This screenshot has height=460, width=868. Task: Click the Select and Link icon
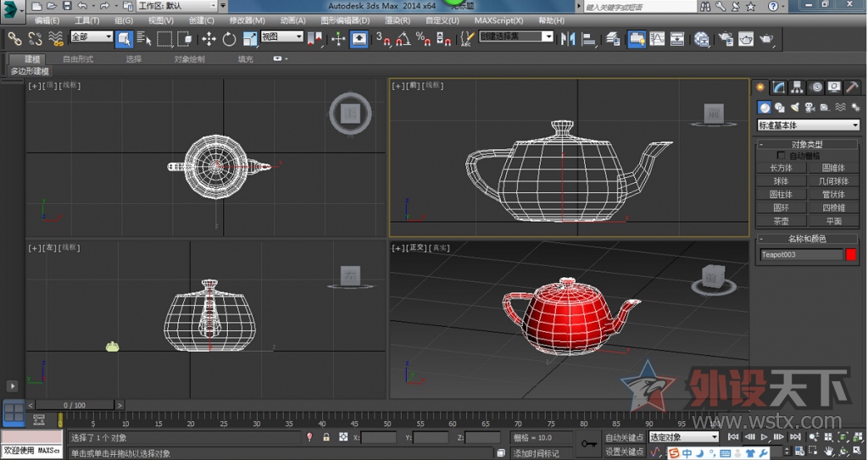point(14,39)
